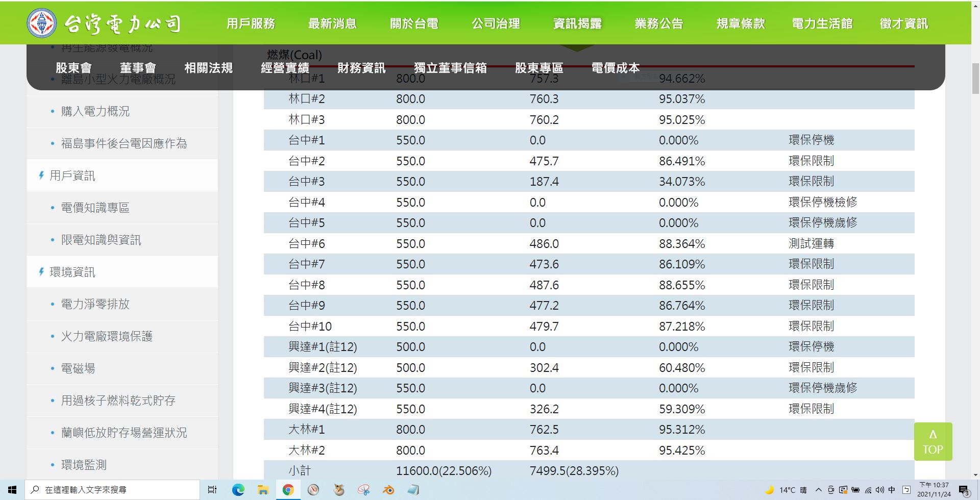Click the Taipower company logo
This screenshot has width=980, height=500.
104,23
